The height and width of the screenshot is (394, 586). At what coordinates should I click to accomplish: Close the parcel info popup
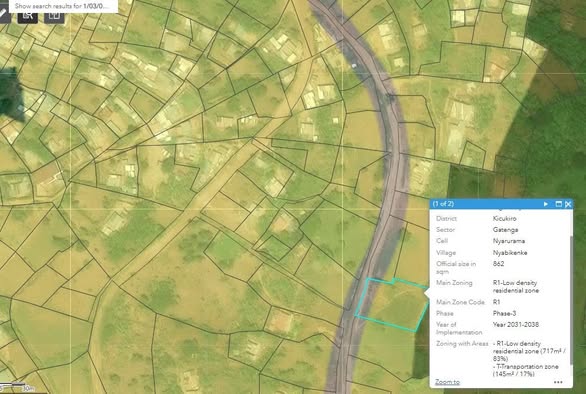click(x=568, y=204)
